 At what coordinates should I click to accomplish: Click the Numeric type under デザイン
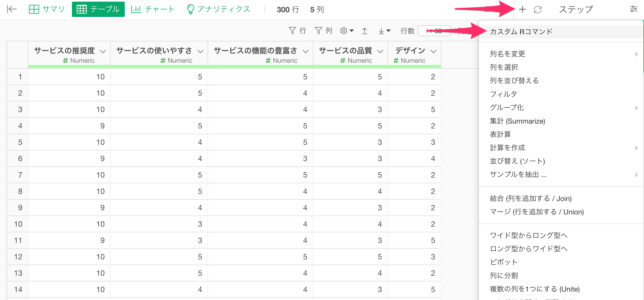point(409,61)
